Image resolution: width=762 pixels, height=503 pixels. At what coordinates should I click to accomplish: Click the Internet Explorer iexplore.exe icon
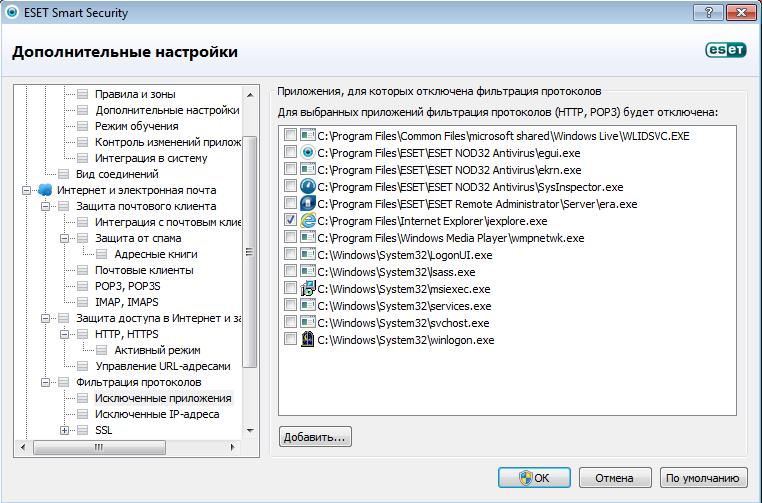pyautogui.click(x=308, y=221)
